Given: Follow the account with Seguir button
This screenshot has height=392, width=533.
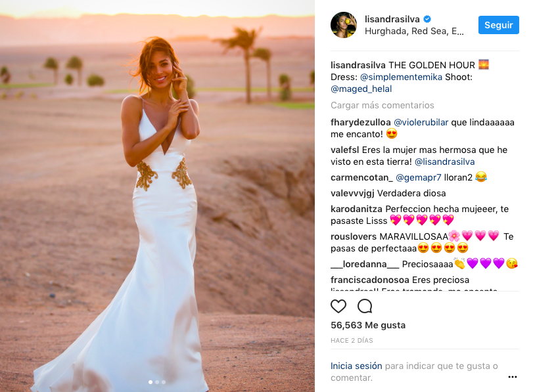Looking at the screenshot, I should coord(498,25).
